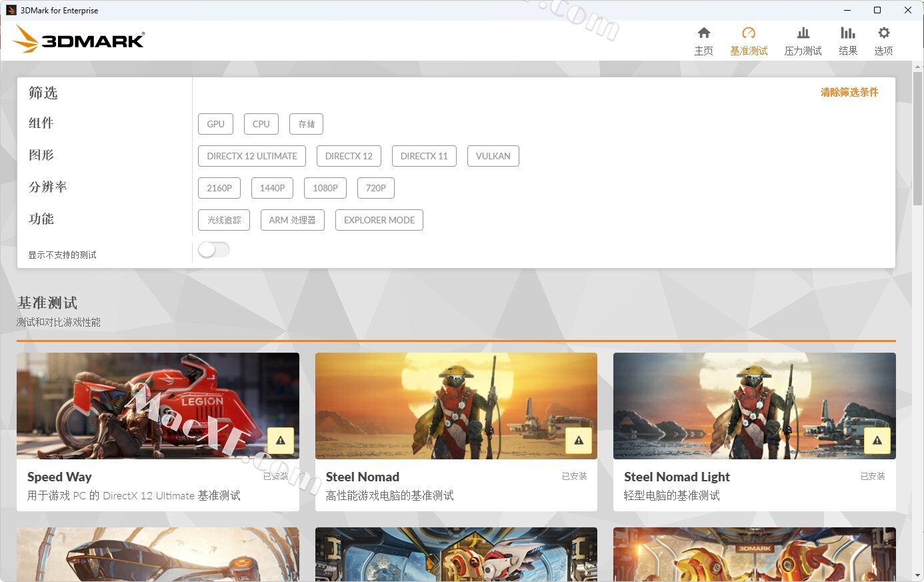The image size is (924, 582).
Task: Click the Steel Nomad warning triangle icon
Action: [x=579, y=441]
